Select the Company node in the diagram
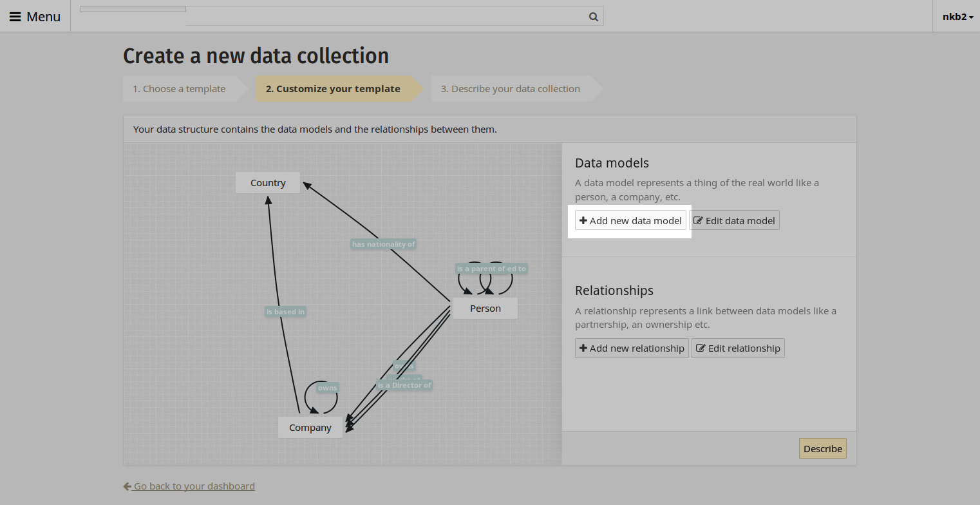This screenshot has height=505, width=980. click(x=310, y=427)
